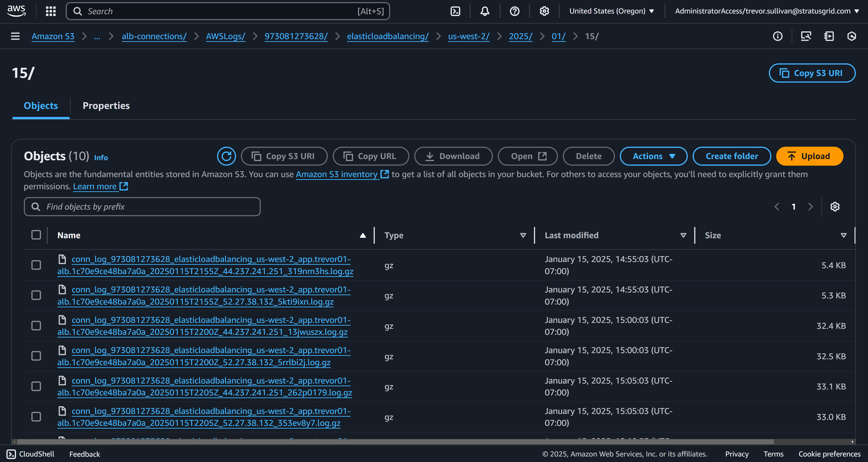Check the 319nm3hs.log.gz object row

tap(36, 265)
